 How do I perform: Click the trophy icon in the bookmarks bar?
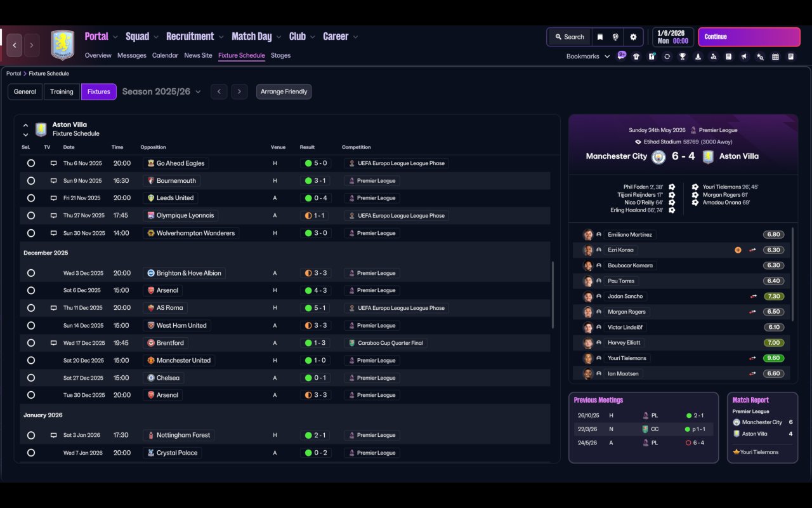click(683, 57)
